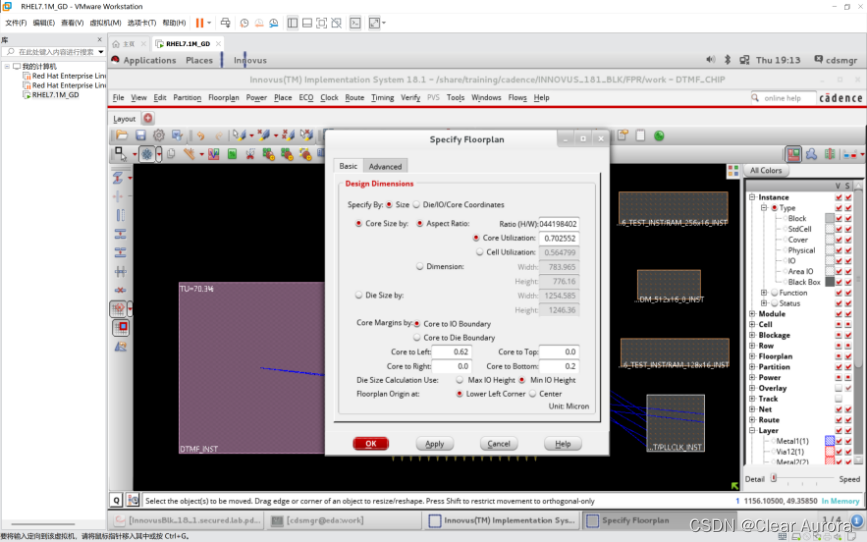Click the green square toolbar icon
867x542 pixels.
tap(232, 154)
